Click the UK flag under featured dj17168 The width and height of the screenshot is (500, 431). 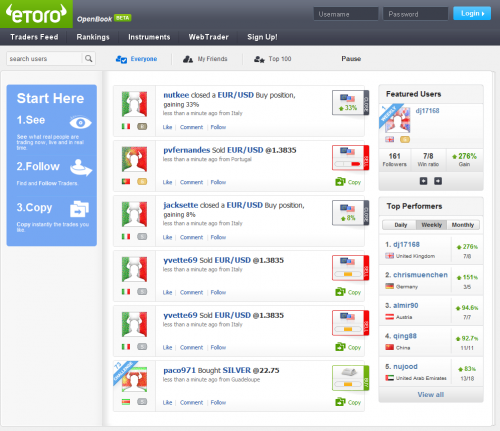[x=389, y=139]
